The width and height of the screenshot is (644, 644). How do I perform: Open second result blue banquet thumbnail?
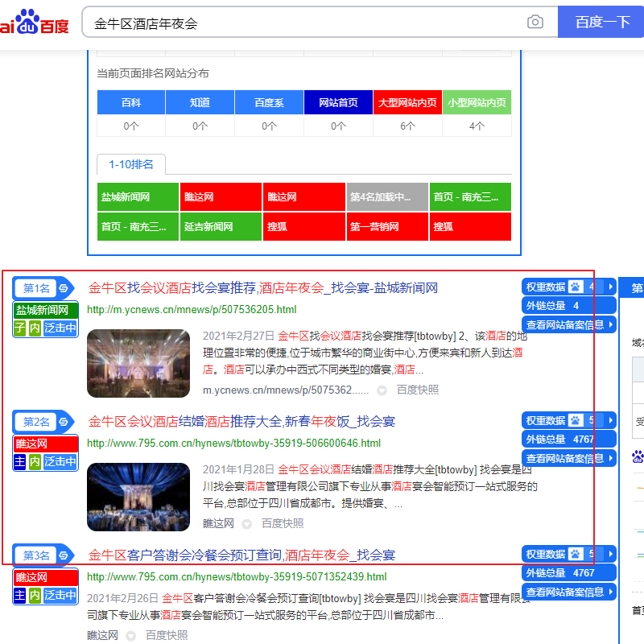[x=138, y=497]
